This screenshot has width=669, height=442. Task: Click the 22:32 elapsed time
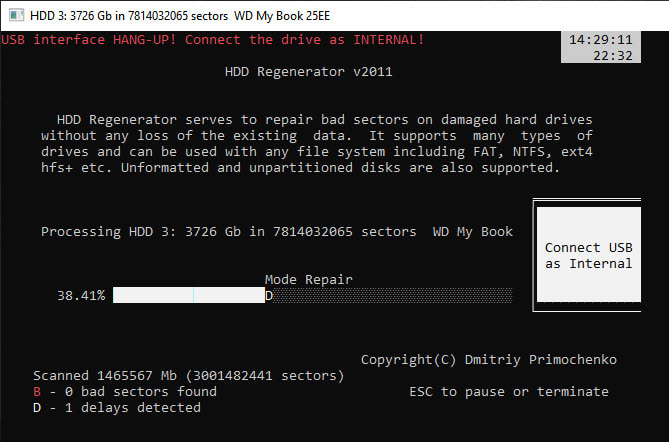click(x=612, y=55)
